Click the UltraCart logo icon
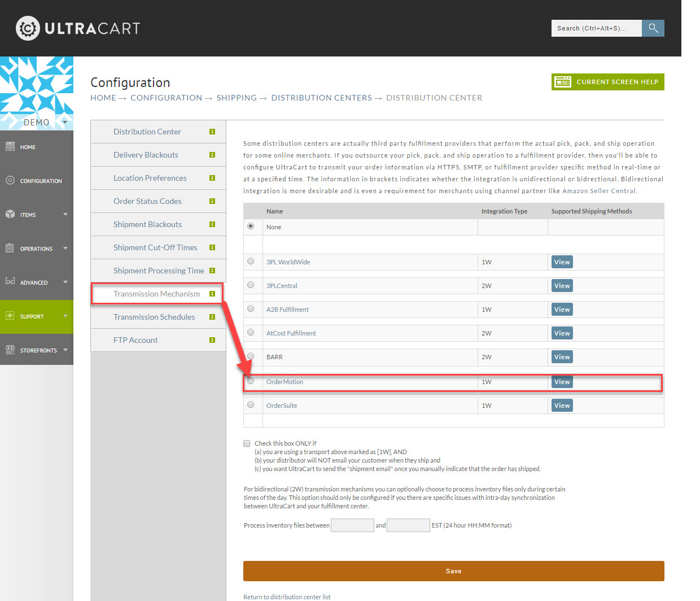Screen dimensions: 700x601 point(28,28)
